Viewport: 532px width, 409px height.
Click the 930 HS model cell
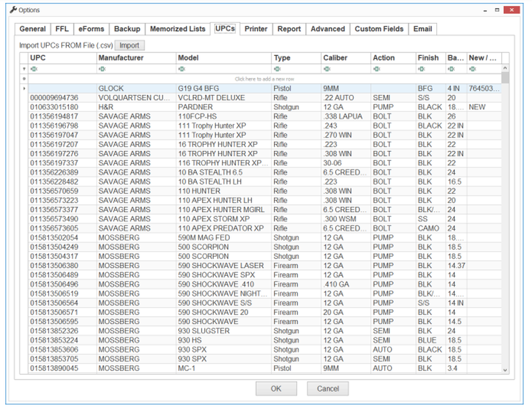pyautogui.click(x=224, y=340)
